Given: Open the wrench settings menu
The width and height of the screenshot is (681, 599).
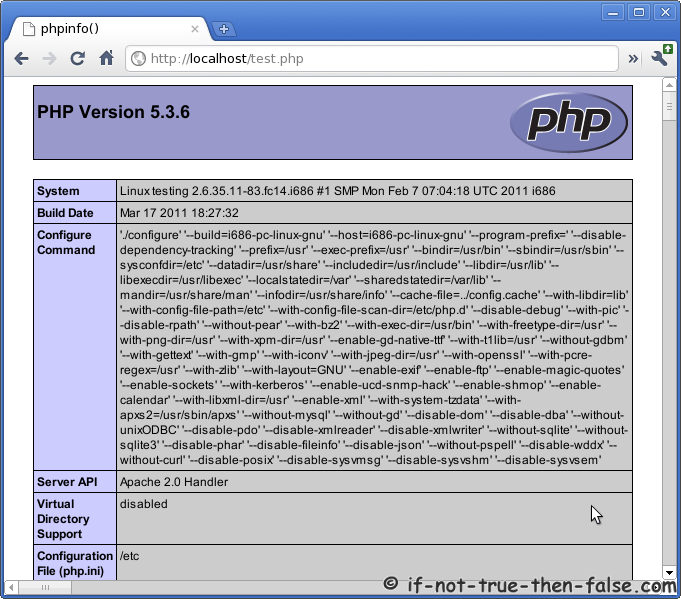Looking at the screenshot, I should coord(661,56).
